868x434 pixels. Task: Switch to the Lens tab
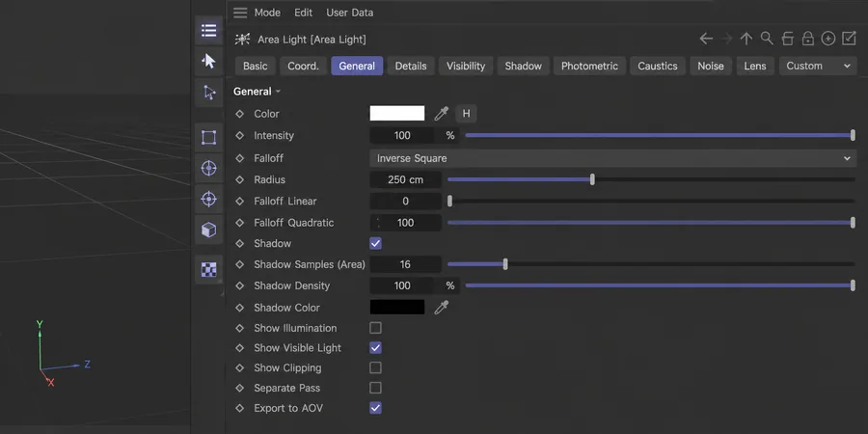pos(755,66)
